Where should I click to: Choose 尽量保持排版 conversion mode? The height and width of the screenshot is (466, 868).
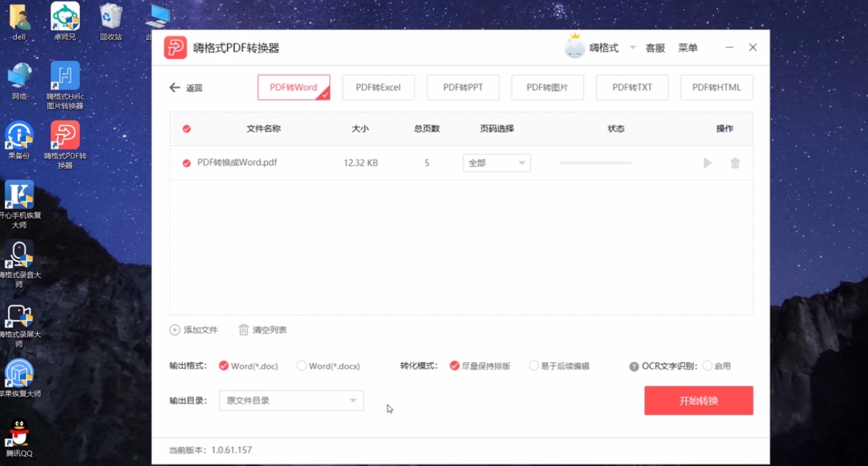coord(480,366)
